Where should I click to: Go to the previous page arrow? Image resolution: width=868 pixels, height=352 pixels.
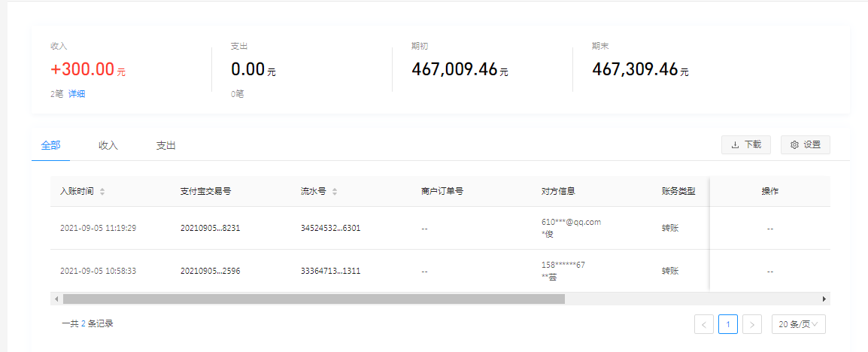point(704,324)
